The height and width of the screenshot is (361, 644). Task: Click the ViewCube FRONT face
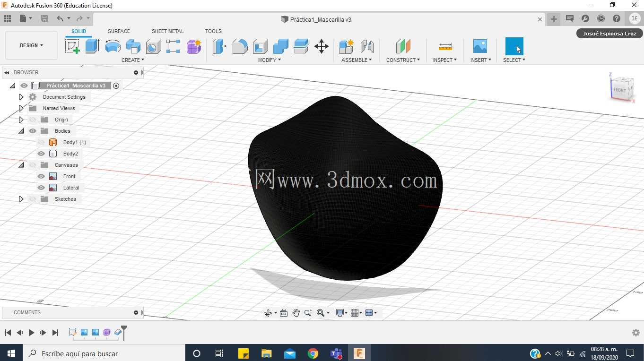pyautogui.click(x=619, y=90)
